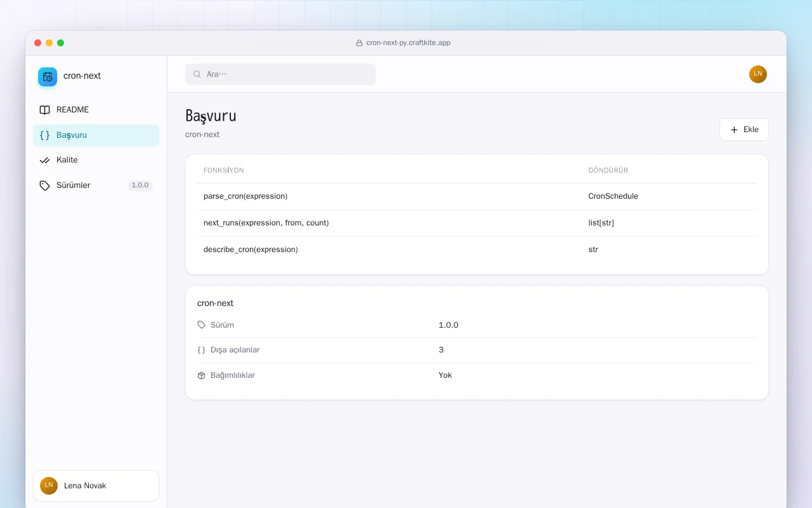The image size is (812, 508).
Task: Click the Başvuru curly braces icon
Action: pyautogui.click(x=44, y=135)
